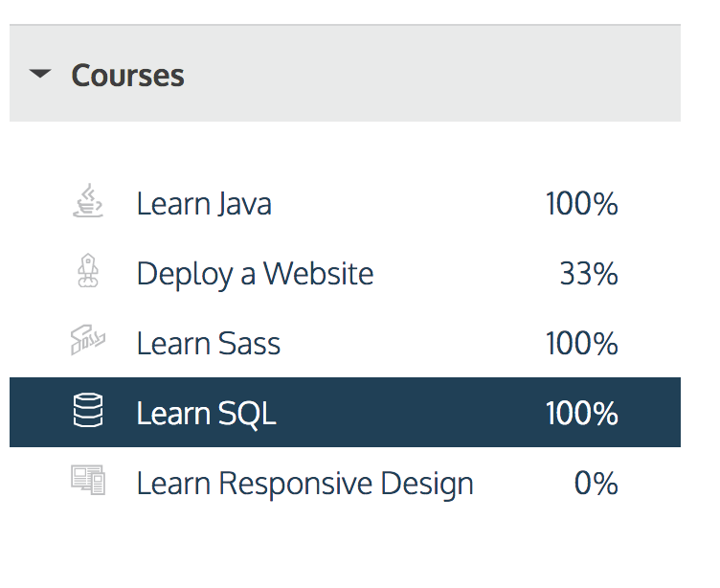Click the rocket icon for Deploy a Website

coord(88,274)
